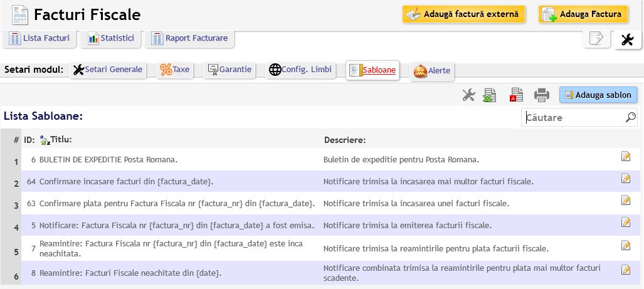Open the Alerte settings tab
Viewport: 644px width, 289px height.
click(432, 71)
